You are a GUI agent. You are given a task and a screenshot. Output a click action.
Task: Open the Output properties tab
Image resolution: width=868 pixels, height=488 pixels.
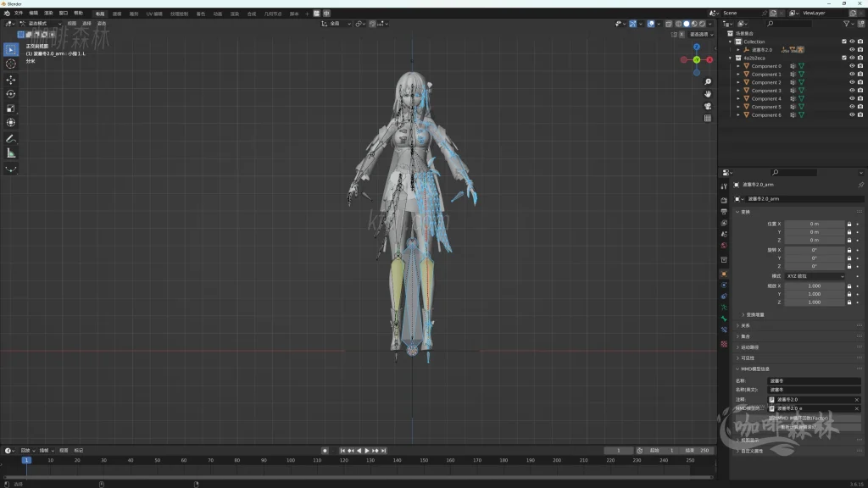pyautogui.click(x=724, y=212)
